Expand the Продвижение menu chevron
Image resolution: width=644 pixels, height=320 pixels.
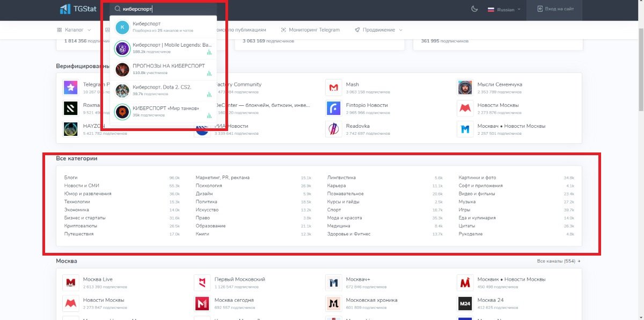pyautogui.click(x=400, y=30)
